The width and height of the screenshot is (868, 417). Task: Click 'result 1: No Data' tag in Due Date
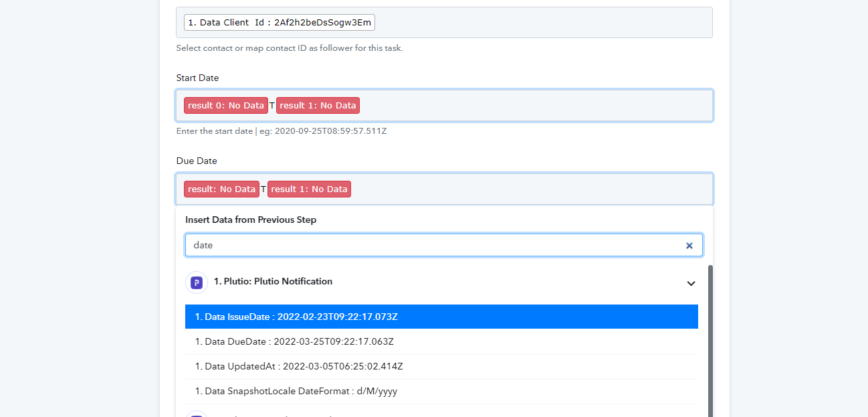click(x=309, y=189)
